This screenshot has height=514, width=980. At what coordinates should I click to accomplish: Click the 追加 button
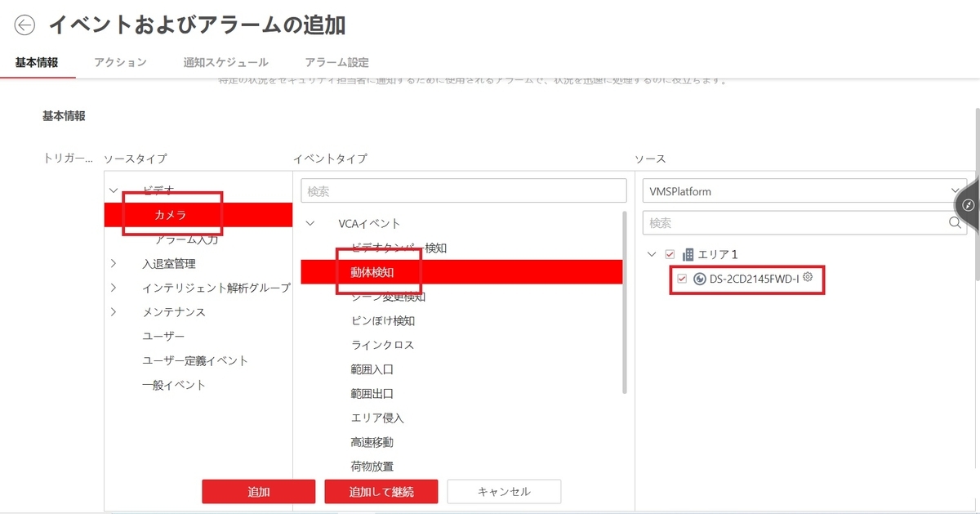[258, 491]
